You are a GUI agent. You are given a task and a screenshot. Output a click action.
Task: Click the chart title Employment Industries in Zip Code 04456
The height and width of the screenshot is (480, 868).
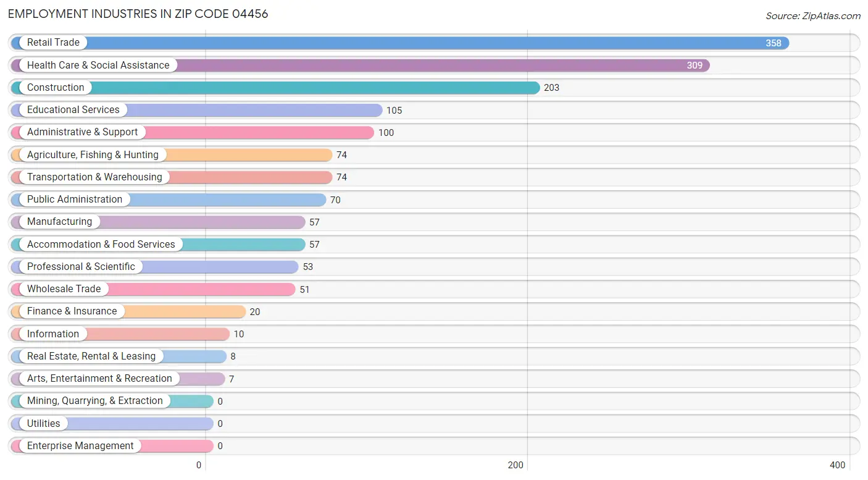coord(138,14)
